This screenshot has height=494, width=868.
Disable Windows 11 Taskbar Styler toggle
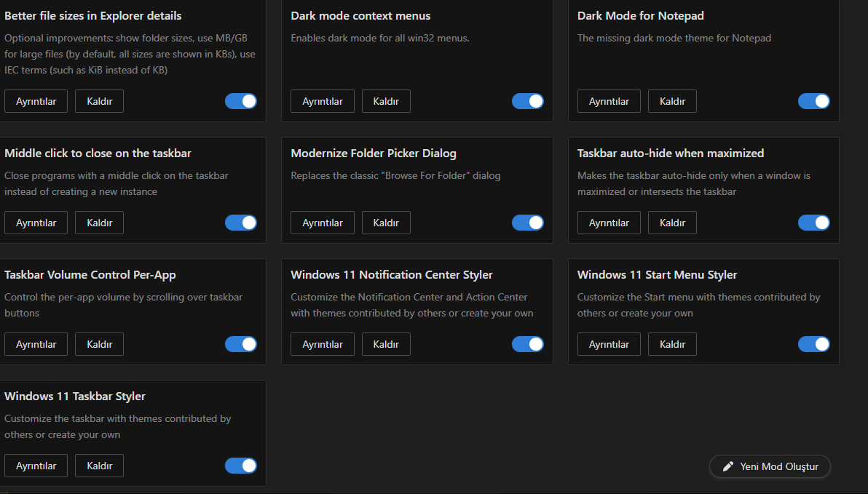pos(241,466)
